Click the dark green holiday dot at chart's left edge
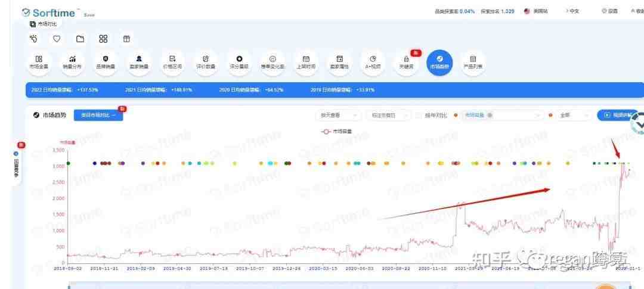 click(68, 163)
